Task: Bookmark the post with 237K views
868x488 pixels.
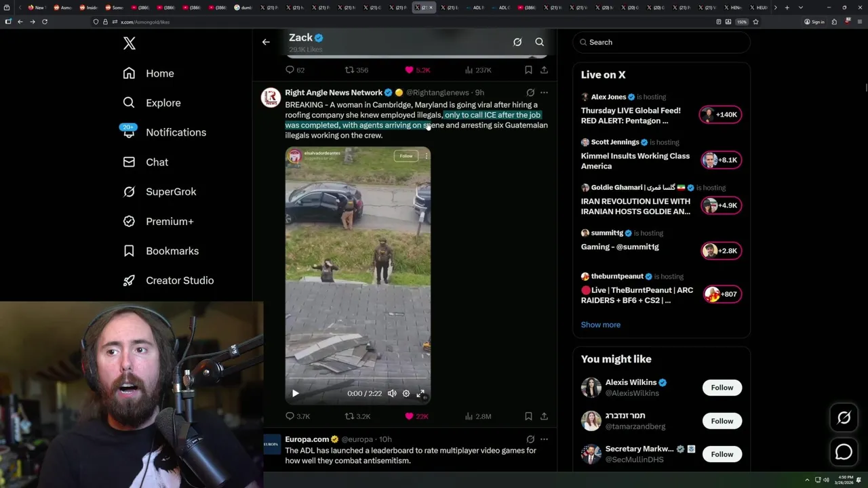Action: (528, 70)
